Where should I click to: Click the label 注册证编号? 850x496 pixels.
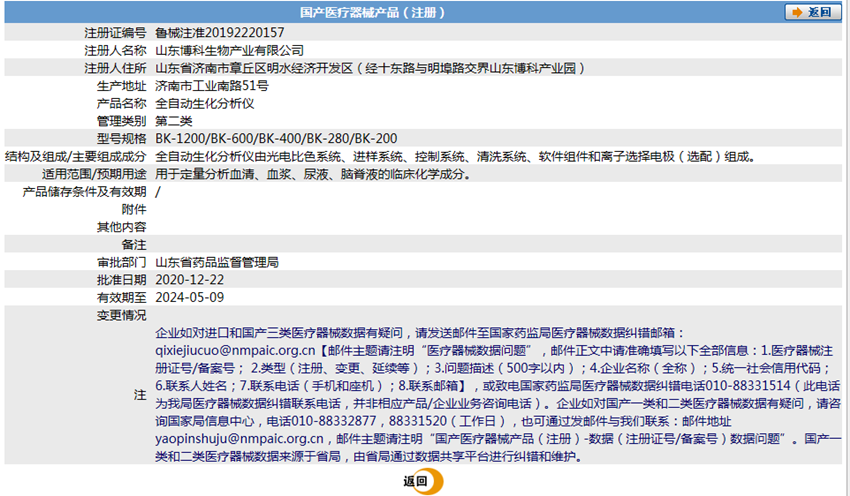point(115,33)
